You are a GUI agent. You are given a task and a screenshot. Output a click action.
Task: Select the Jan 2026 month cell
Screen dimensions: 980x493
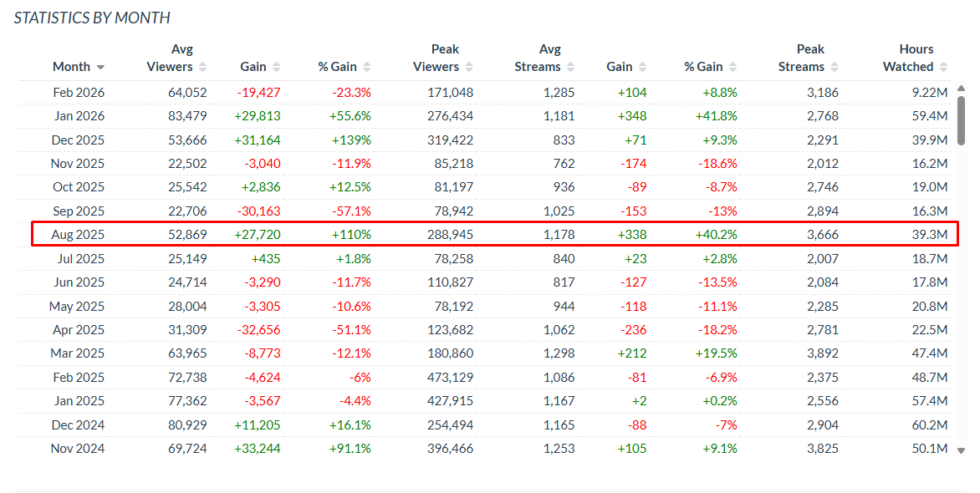pos(79,116)
